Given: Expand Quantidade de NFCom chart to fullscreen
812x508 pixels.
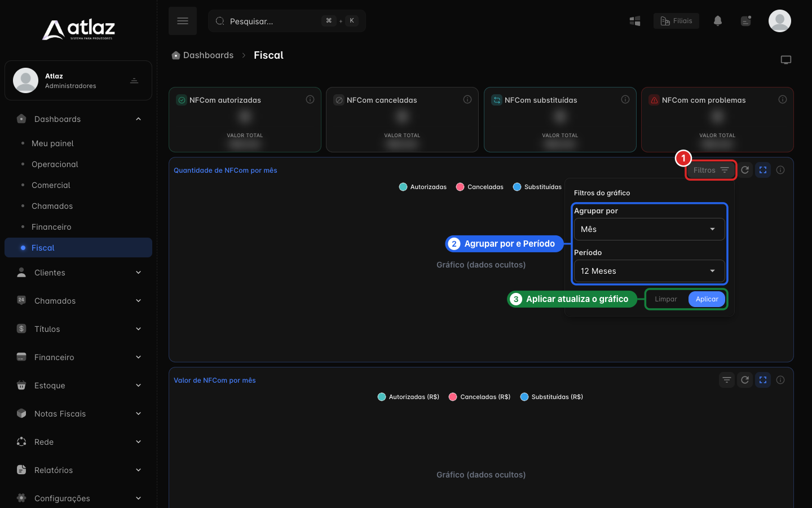Looking at the screenshot, I should pyautogui.click(x=763, y=170).
